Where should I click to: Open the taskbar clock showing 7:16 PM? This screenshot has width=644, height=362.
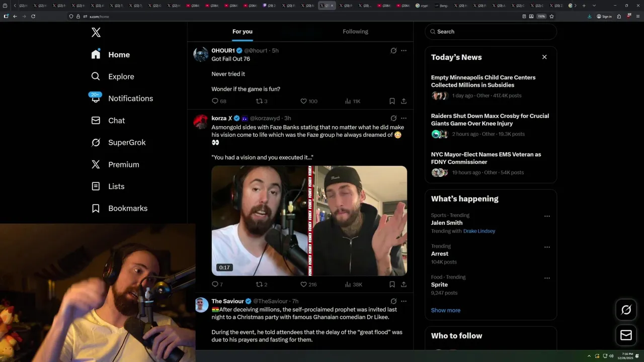click(x=626, y=356)
